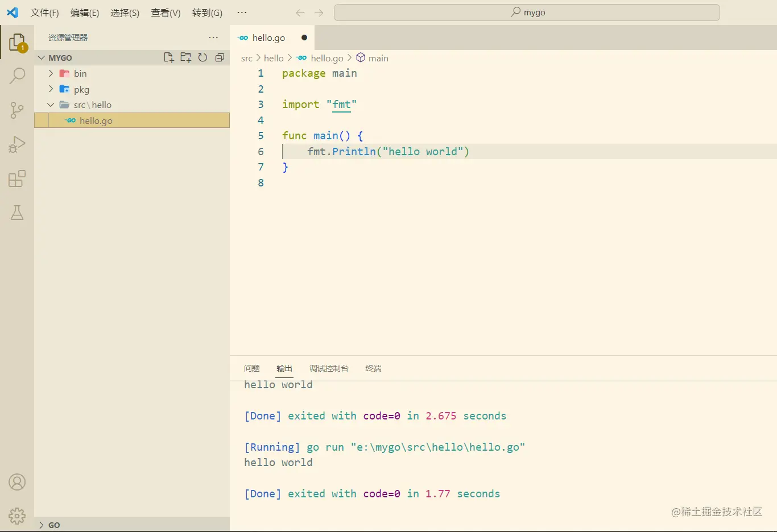The height and width of the screenshot is (532, 777).
Task: Create a new file in MYGO
Action: tap(168, 57)
